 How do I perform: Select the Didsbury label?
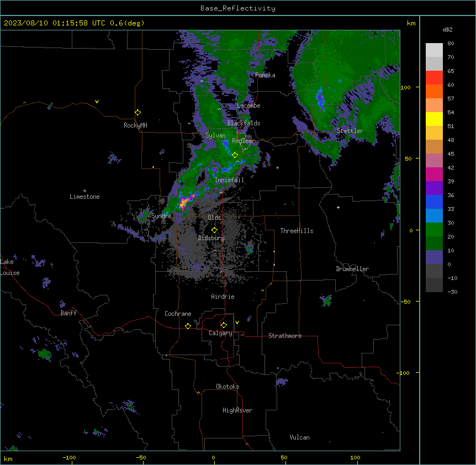point(211,238)
